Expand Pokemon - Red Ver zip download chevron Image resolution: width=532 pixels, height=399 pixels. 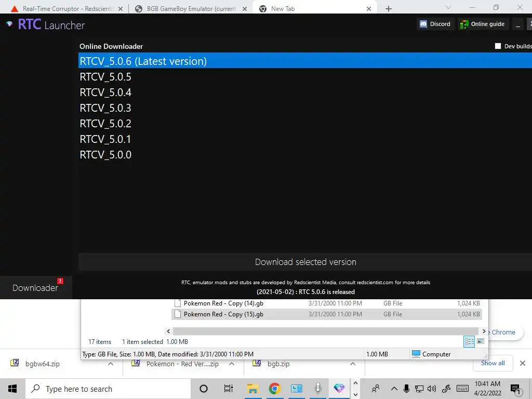[x=232, y=364]
